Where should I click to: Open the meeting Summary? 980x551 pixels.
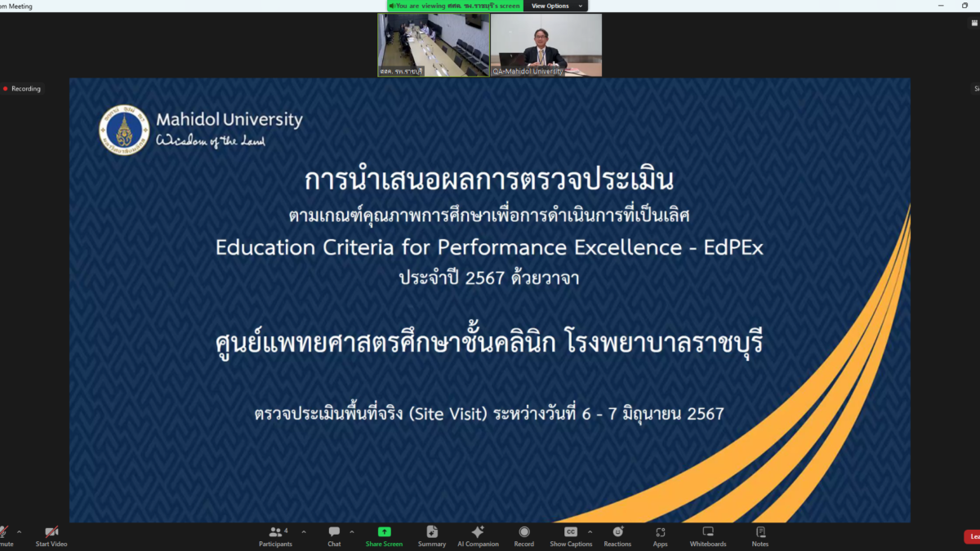click(x=432, y=535)
